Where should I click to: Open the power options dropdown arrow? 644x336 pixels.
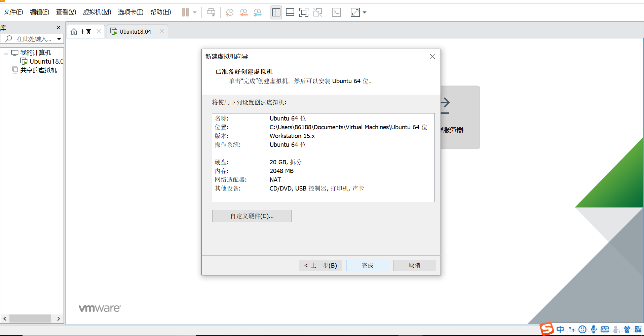click(x=195, y=12)
